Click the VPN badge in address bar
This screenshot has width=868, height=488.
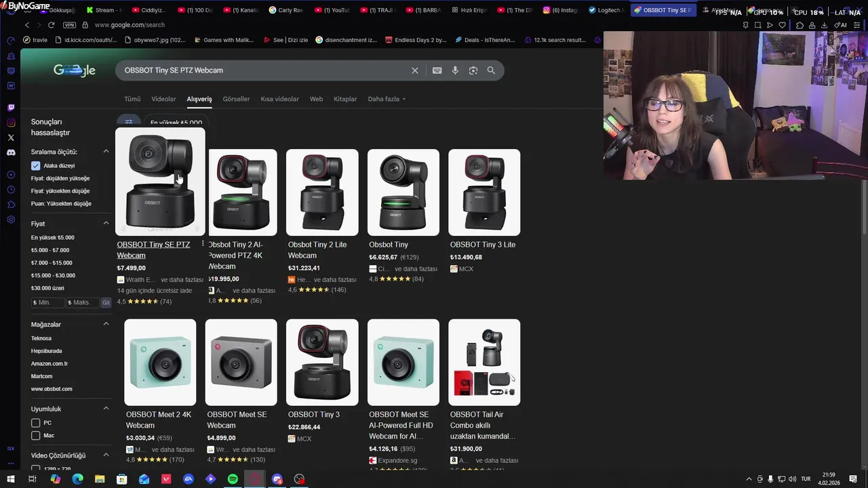pos(69,25)
